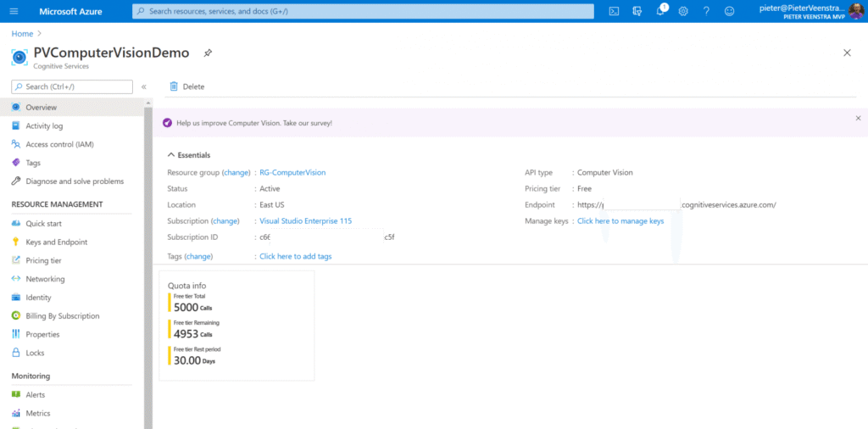
Task: Focus the sidebar Search (Ctrl+/) field
Action: pyautogui.click(x=72, y=87)
